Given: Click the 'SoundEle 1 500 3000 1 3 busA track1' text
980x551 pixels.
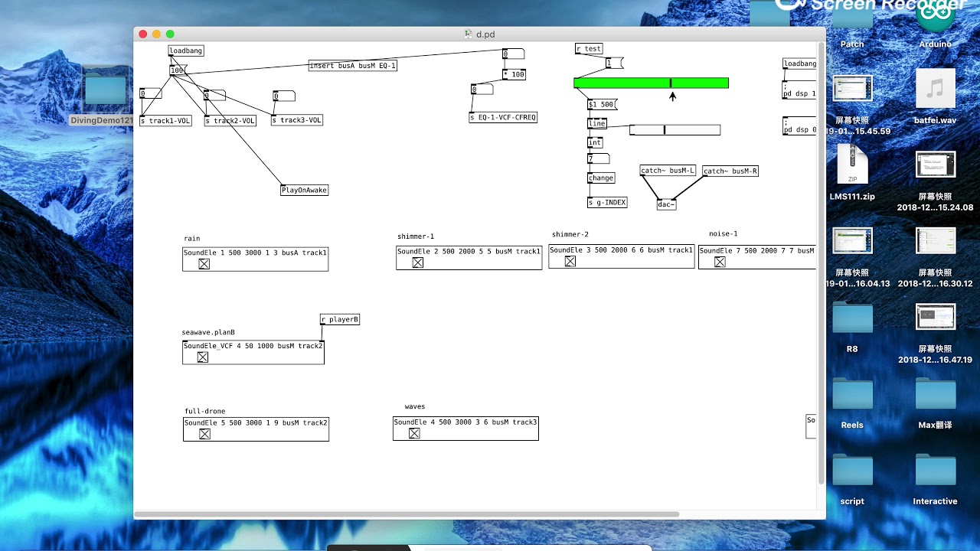Looking at the screenshot, I should [x=255, y=253].
